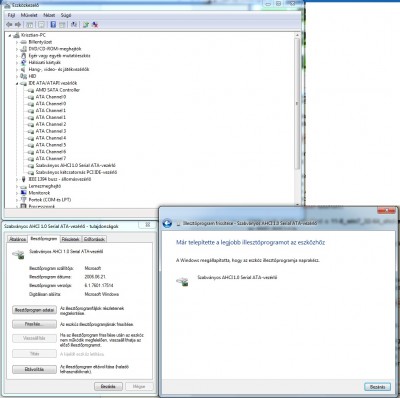Select ATA Channel 5 in the tree
The width and height of the screenshot is (400, 398).
(51, 145)
